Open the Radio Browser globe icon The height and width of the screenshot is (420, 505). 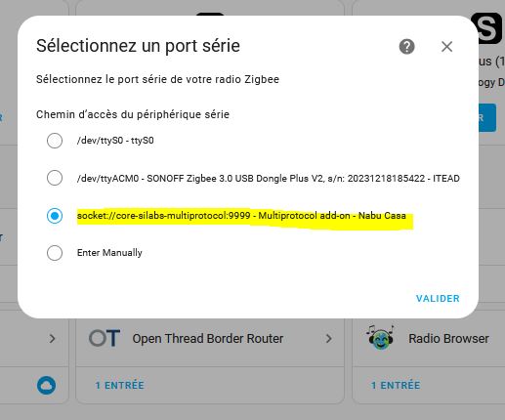click(380, 338)
